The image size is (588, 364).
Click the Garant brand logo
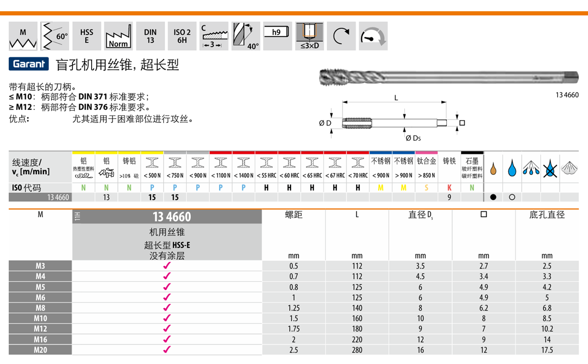[29, 64]
